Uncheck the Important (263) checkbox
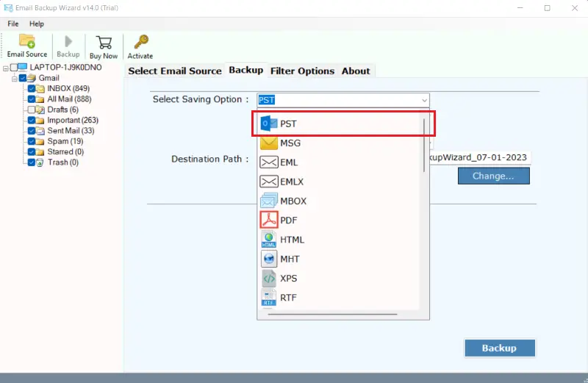588x383 pixels. click(32, 120)
